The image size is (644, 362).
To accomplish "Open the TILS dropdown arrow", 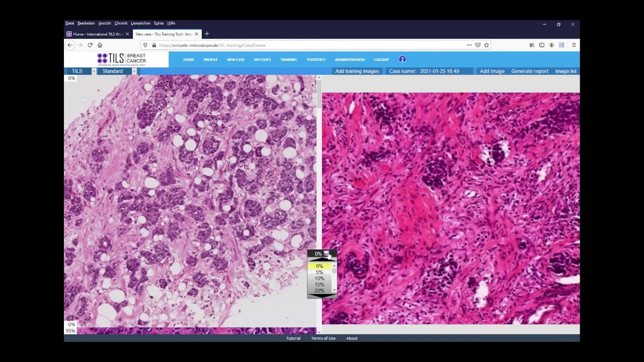I will [x=94, y=71].
